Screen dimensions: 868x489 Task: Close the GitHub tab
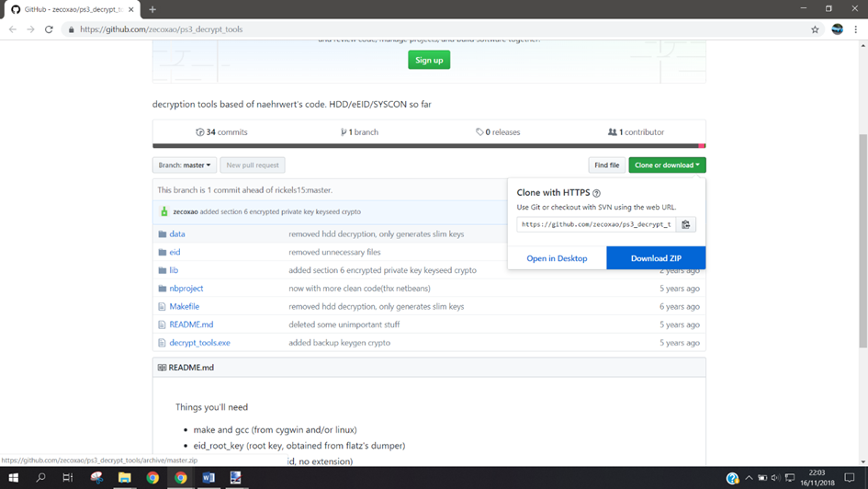[x=131, y=9]
